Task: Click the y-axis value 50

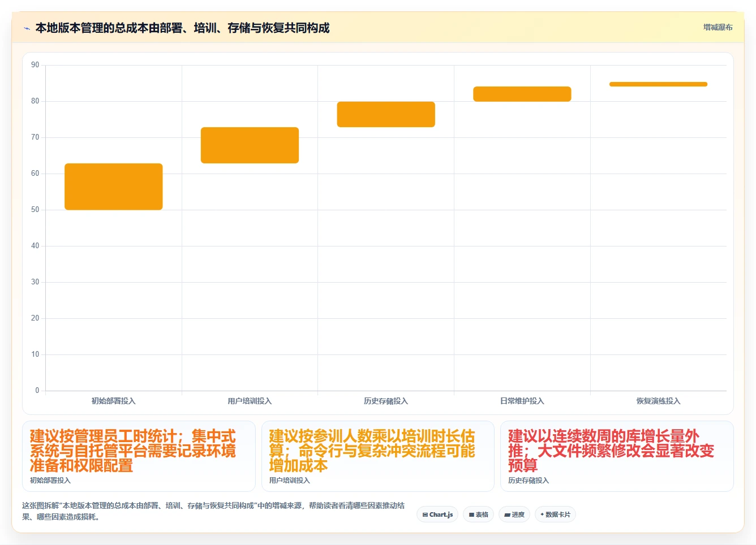Action: click(35, 210)
